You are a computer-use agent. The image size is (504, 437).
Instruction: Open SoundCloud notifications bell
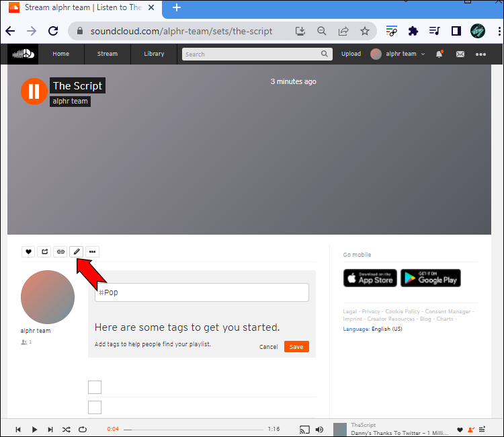[x=439, y=54]
